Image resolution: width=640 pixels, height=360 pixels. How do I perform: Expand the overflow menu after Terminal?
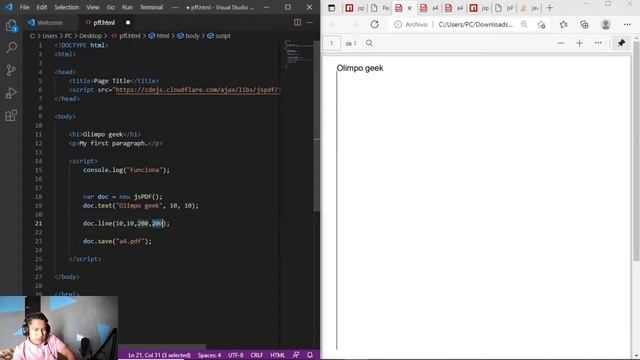(x=175, y=7)
